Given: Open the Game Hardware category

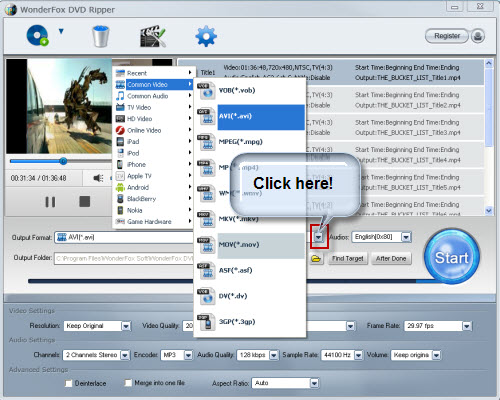Looking at the screenshot, I should (x=154, y=222).
